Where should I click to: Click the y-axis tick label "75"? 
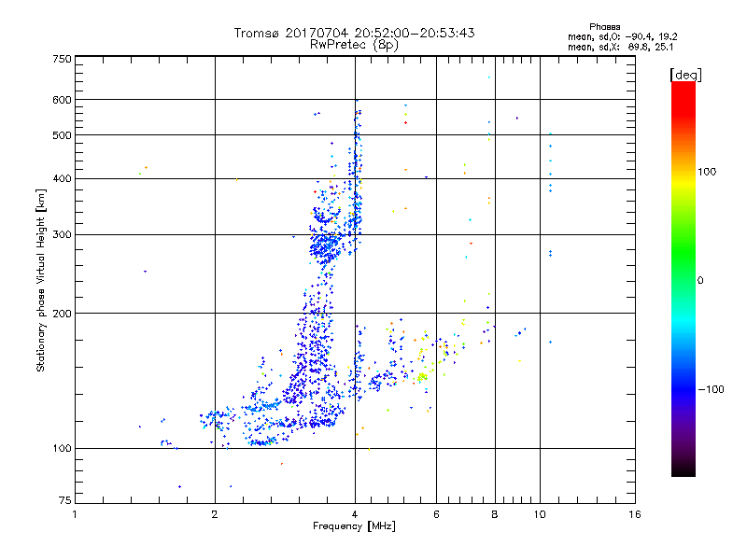65,500
